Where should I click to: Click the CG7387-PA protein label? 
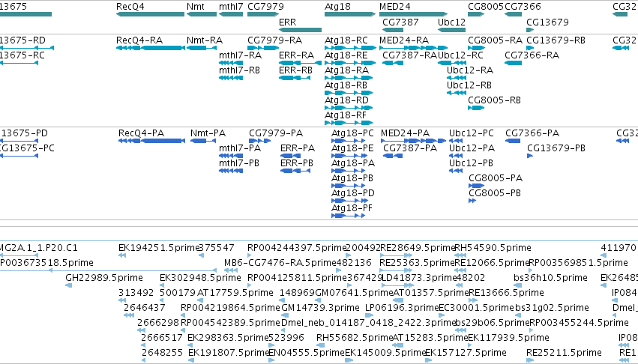(410, 148)
